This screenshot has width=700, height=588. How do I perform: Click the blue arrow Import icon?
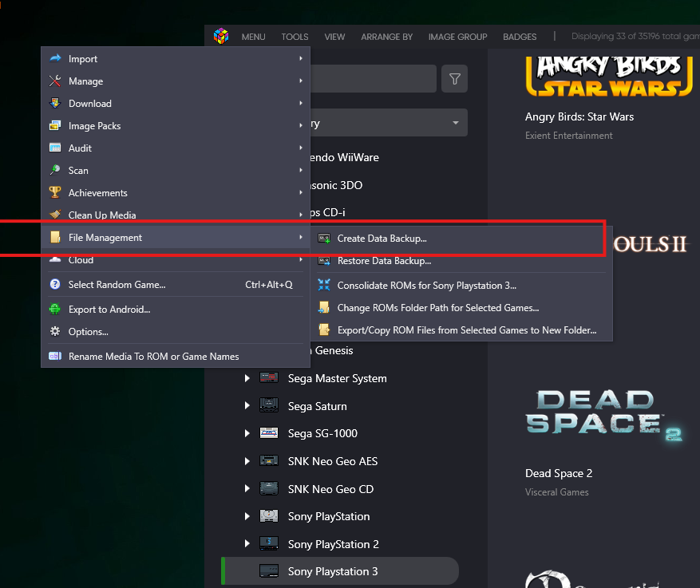click(x=55, y=58)
